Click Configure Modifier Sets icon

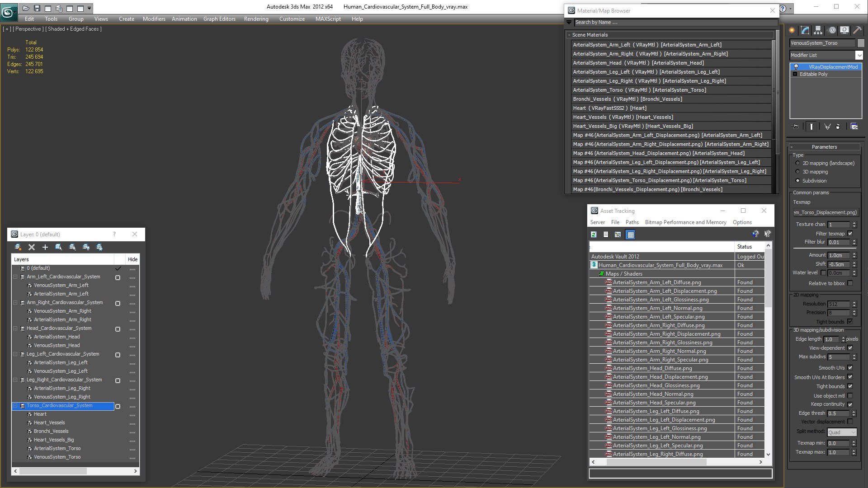coord(854,127)
